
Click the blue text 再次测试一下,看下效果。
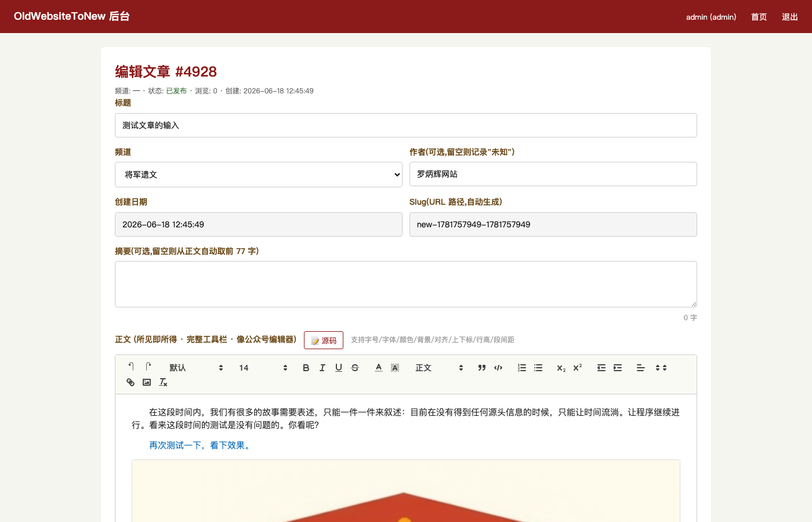pos(201,445)
